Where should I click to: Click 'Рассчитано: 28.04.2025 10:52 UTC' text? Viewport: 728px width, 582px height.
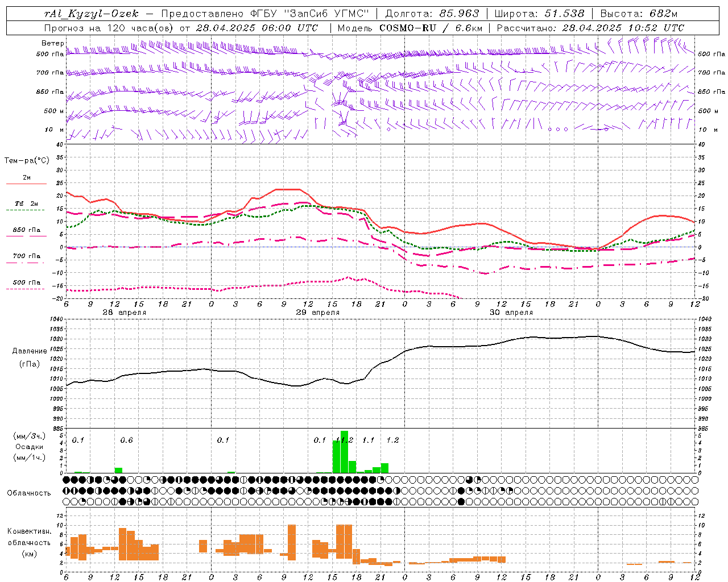point(590,28)
